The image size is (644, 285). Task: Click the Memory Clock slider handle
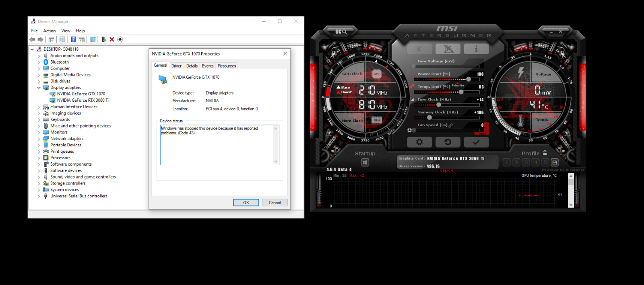(429, 118)
